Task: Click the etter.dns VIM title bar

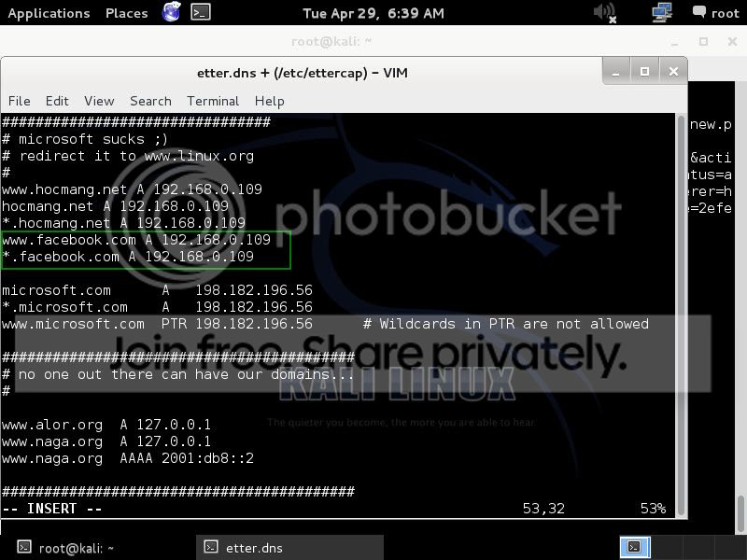Action: 302,73
